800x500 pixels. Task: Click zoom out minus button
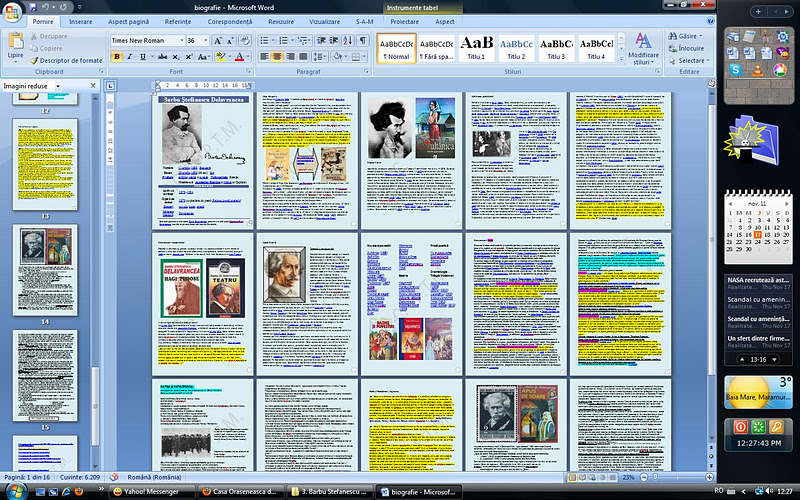pyautogui.click(x=644, y=477)
